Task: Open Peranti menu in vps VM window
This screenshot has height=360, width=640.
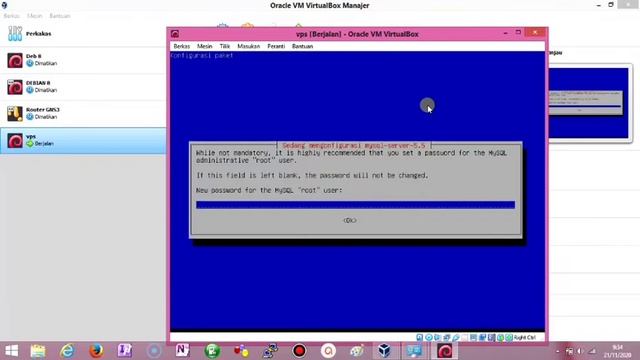Action: pos(276,46)
